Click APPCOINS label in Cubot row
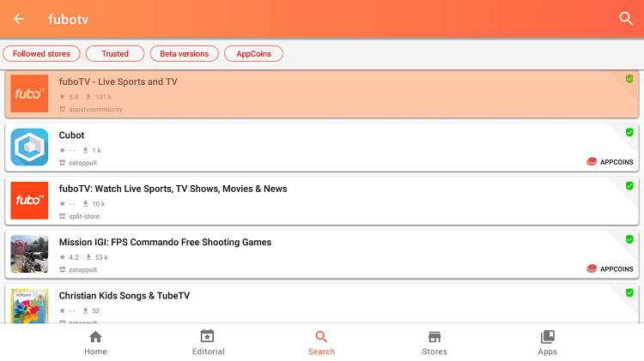The image size is (644, 361). click(x=617, y=162)
